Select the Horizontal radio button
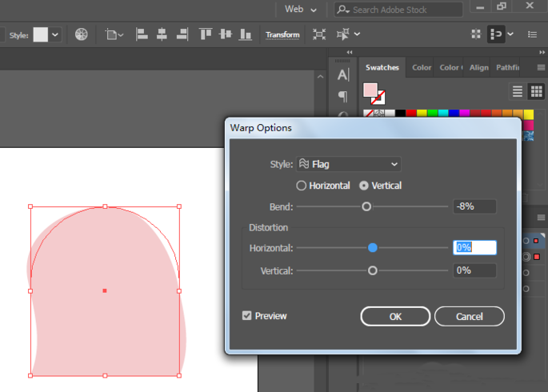This screenshot has width=548, height=392. [302, 186]
